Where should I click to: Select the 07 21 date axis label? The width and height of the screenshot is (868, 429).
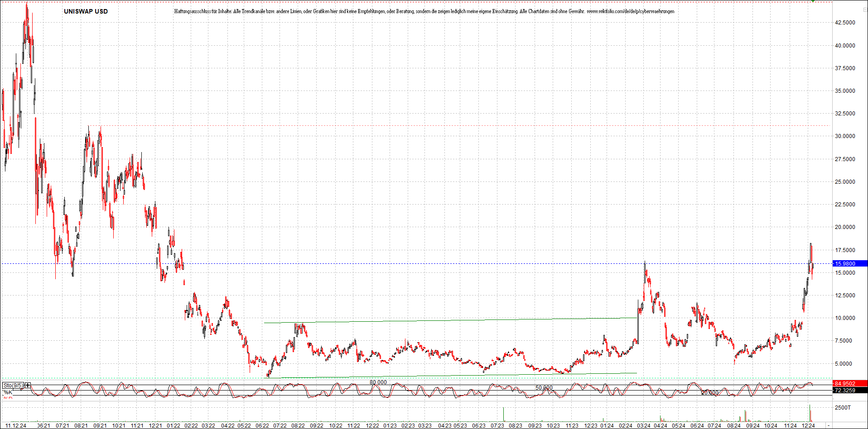coord(63,426)
